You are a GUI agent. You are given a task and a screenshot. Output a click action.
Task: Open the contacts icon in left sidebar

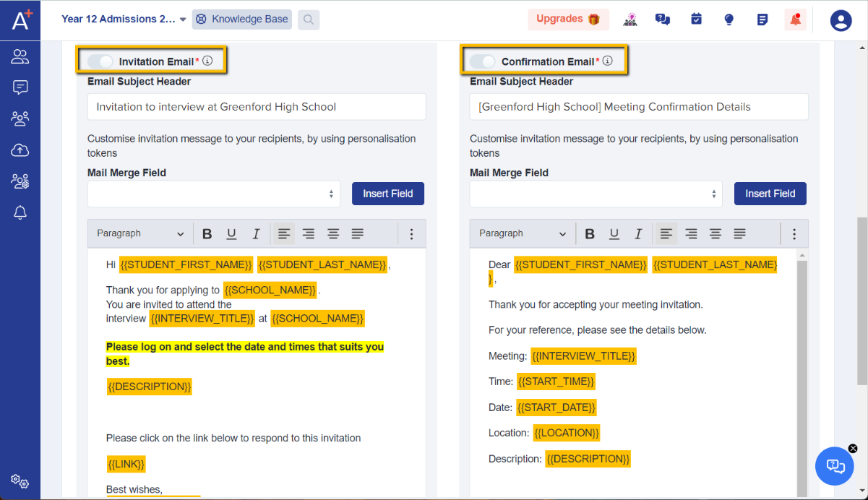(20, 56)
